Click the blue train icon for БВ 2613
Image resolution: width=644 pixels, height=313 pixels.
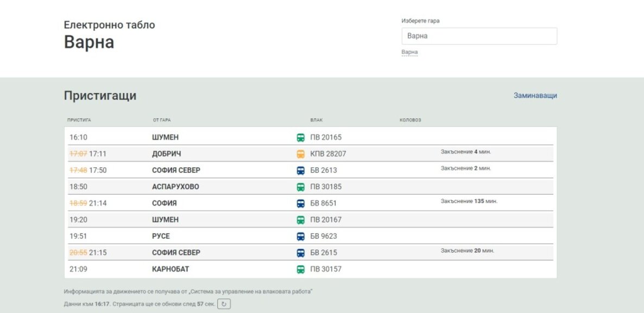pos(301,171)
